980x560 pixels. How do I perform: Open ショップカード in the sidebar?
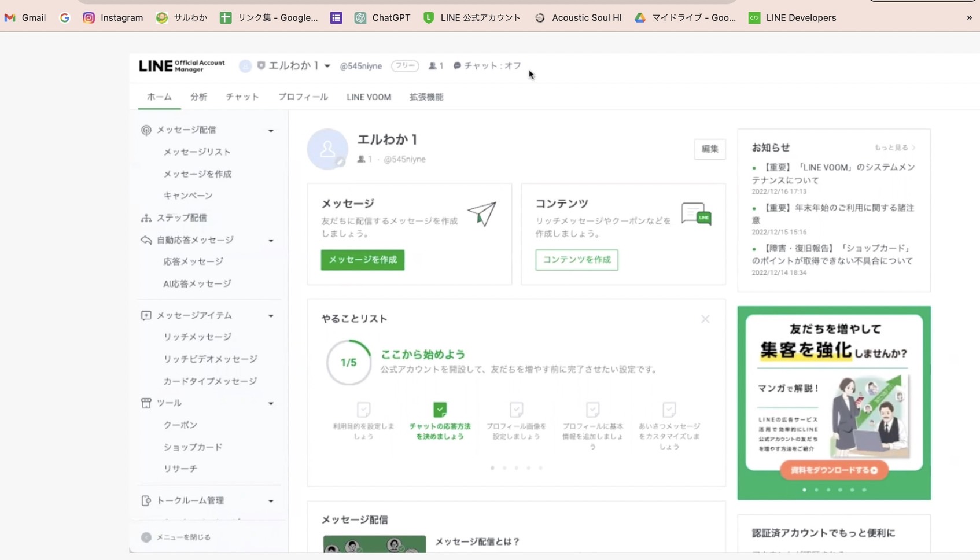coord(193,447)
